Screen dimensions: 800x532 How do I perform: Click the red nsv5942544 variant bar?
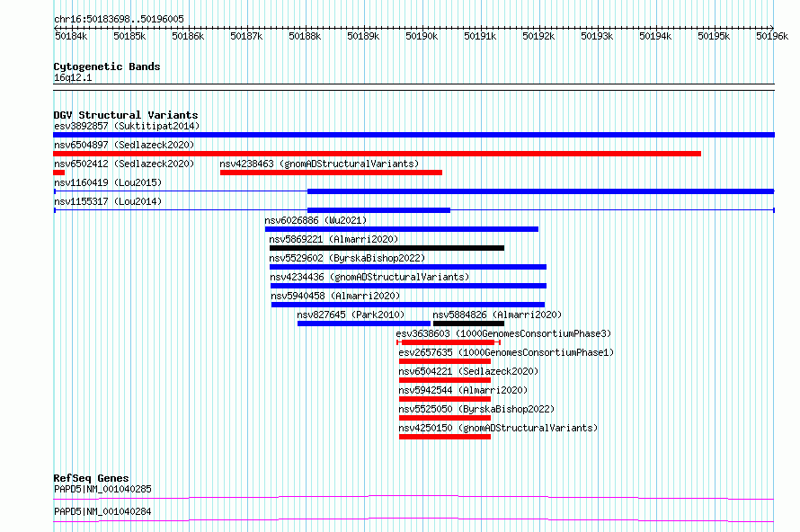click(445, 399)
